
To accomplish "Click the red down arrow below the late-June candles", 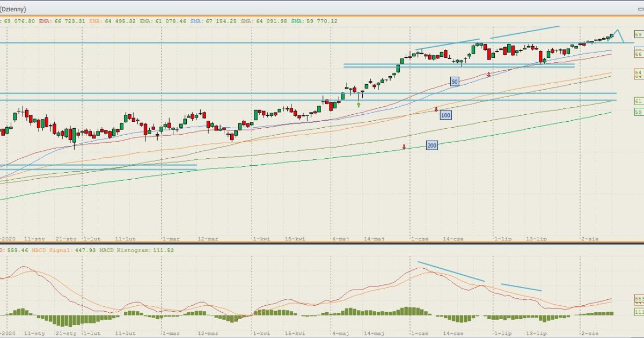I will (488, 75).
